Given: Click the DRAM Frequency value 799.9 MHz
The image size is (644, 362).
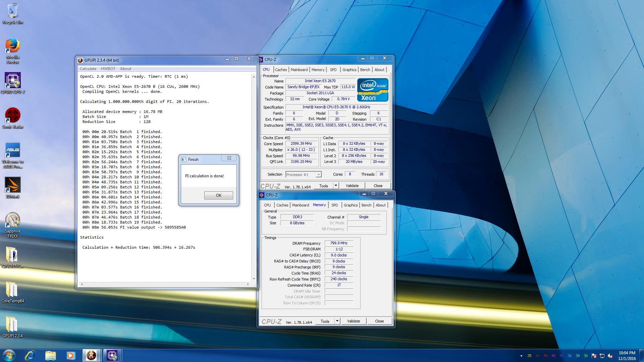Looking at the screenshot, I should point(339,243).
